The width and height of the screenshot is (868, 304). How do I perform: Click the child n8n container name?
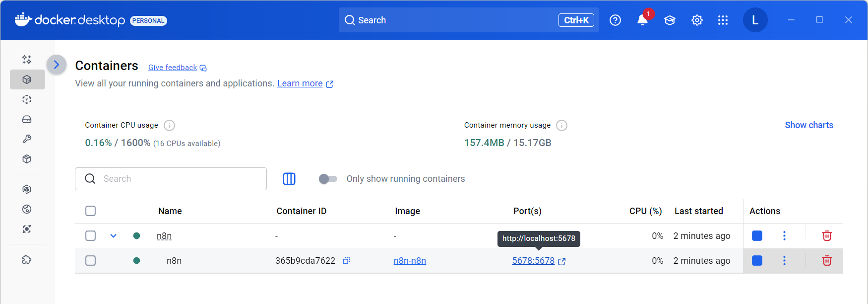point(174,261)
